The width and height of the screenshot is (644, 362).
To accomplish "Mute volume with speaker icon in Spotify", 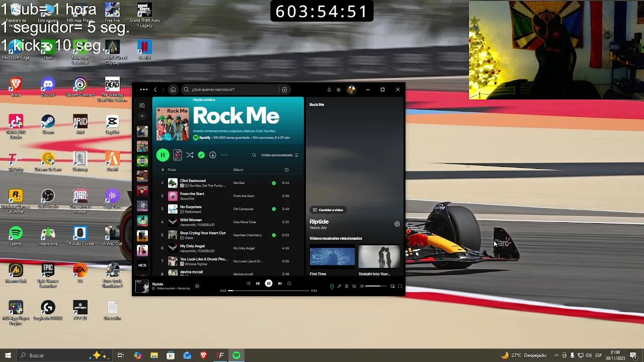I will [x=362, y=286].
